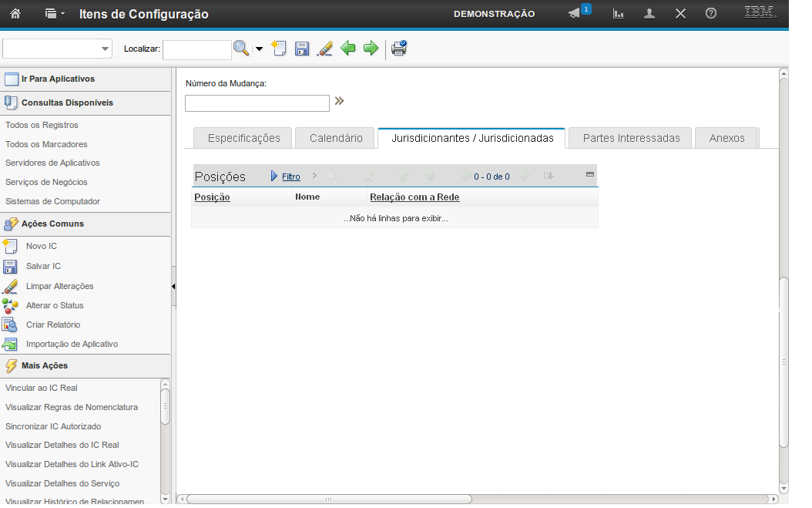Viewport: 812px width, 508px height.
Task: Click the clear changes eraser toolbar icon
Action: click(325, 49)
